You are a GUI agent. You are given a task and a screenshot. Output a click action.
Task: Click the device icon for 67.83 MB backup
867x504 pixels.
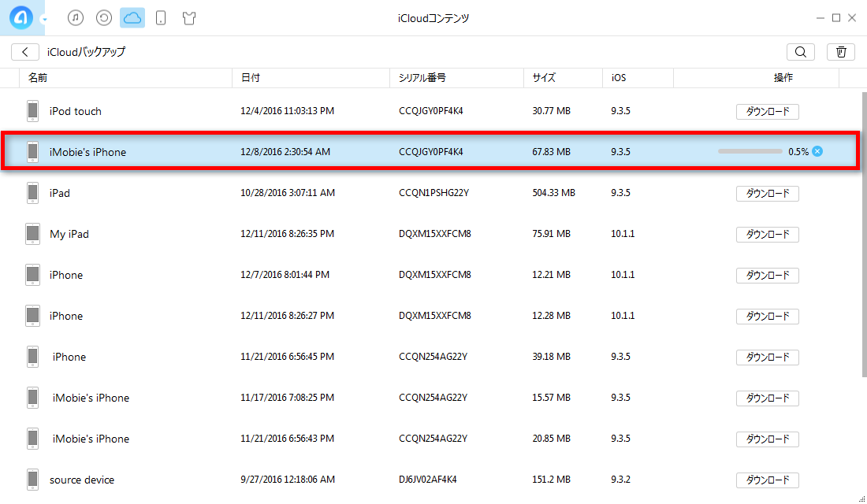tap(32, 152)
